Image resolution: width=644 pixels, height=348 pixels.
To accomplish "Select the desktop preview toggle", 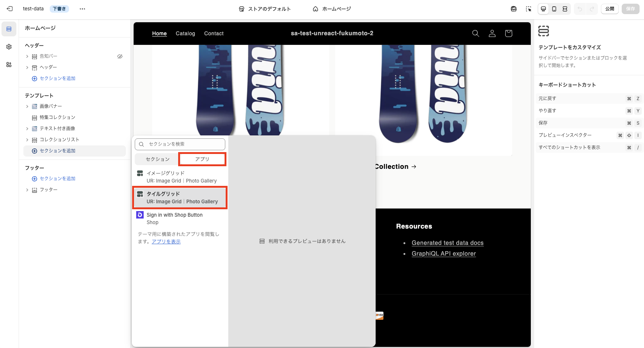I will [543, 9].
